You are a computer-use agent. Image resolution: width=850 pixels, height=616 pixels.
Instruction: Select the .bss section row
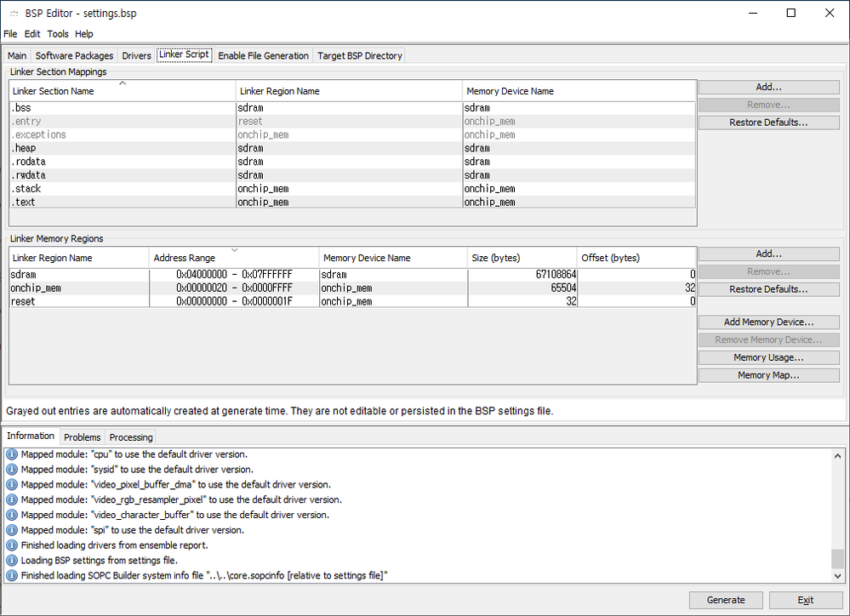pos(352,108)
